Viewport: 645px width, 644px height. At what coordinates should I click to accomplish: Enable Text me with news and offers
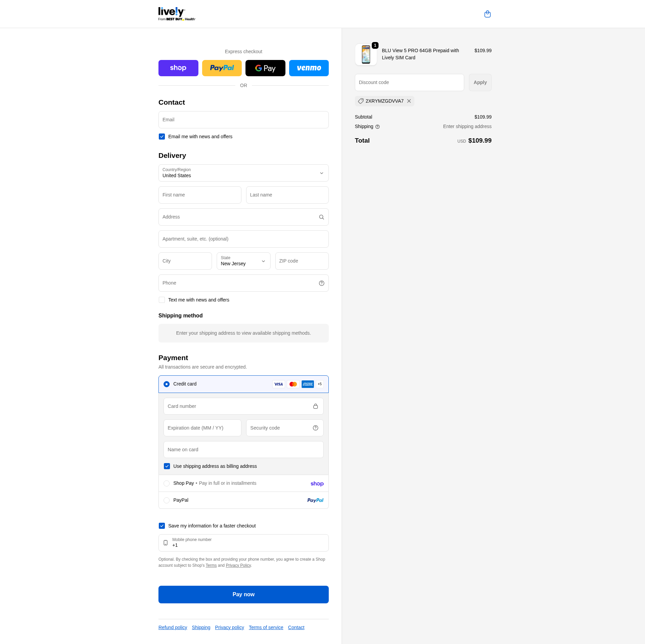[162, 300]
